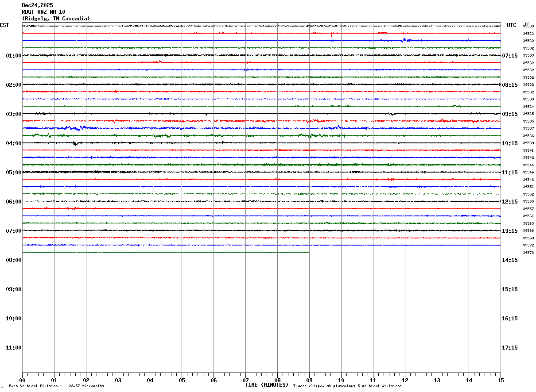
Task: Click the Each Vertical Division microvolts note
Action: 56,386
